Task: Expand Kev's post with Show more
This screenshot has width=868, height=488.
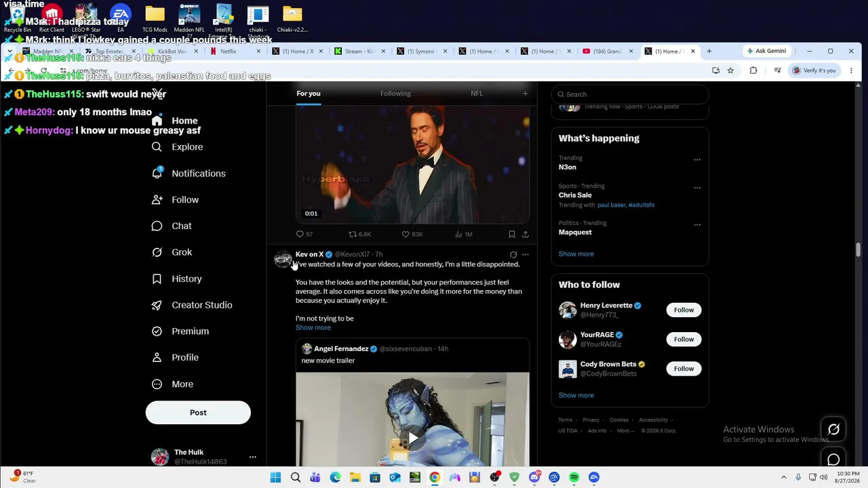Action: 313,328
